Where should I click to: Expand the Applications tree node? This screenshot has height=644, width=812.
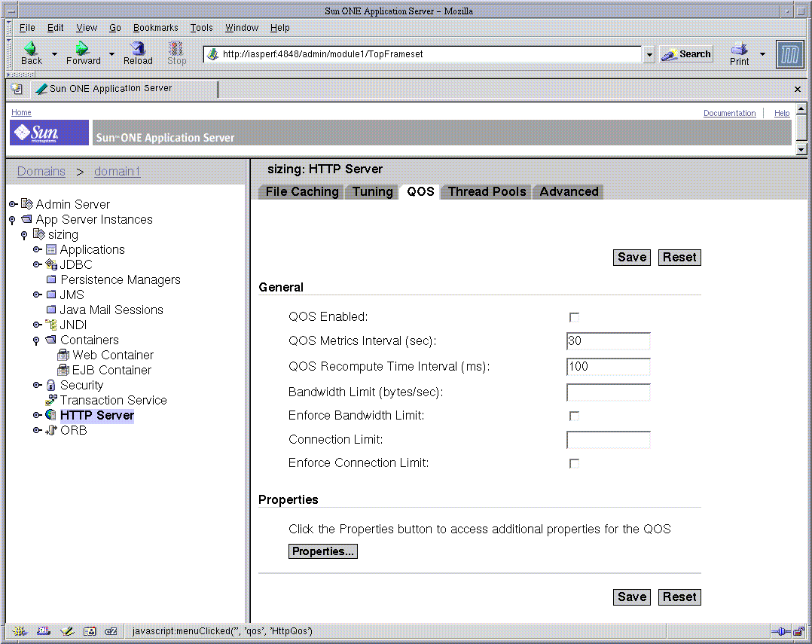[38, 249]
